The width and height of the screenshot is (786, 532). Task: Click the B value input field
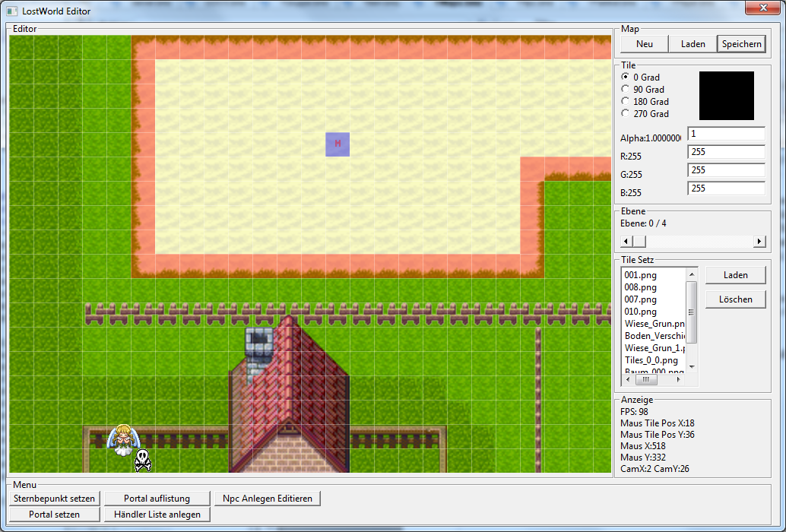point(727,188)
